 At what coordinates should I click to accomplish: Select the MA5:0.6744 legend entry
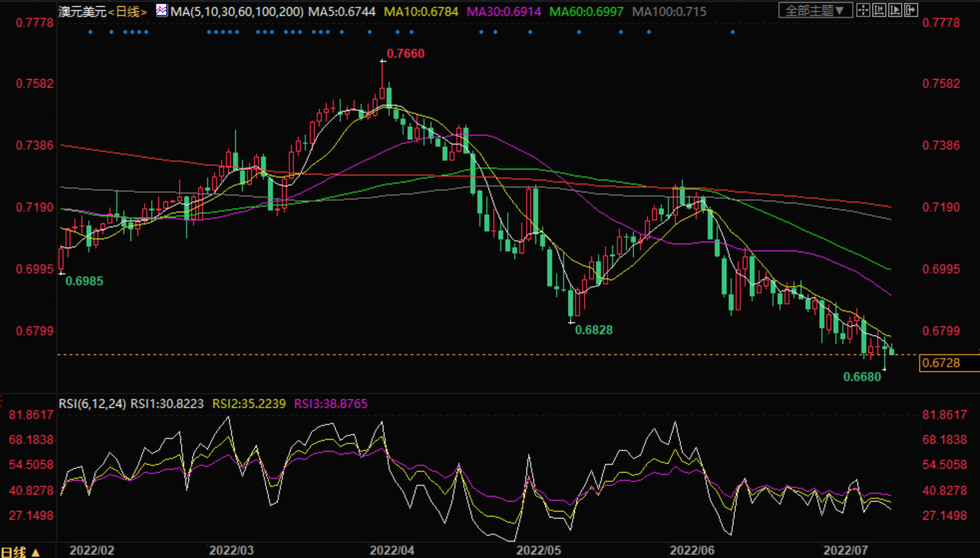click(342, 11)
